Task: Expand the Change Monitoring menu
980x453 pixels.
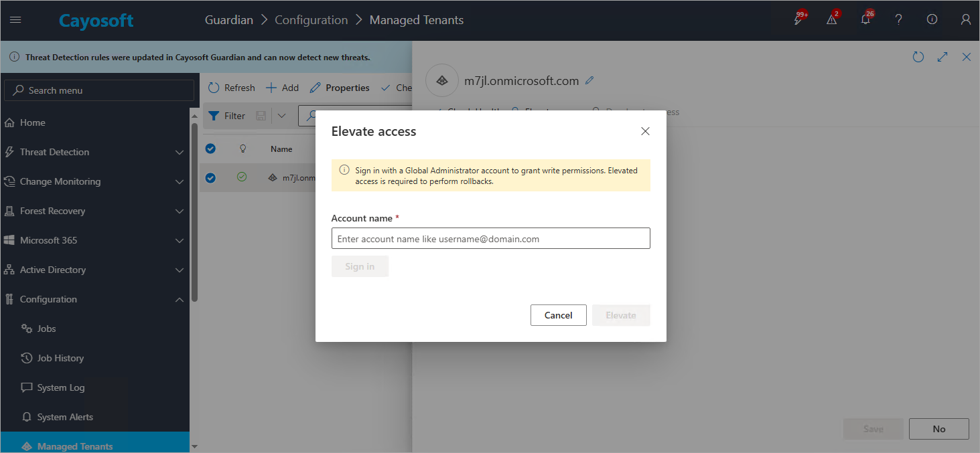Action: point(95,181)
